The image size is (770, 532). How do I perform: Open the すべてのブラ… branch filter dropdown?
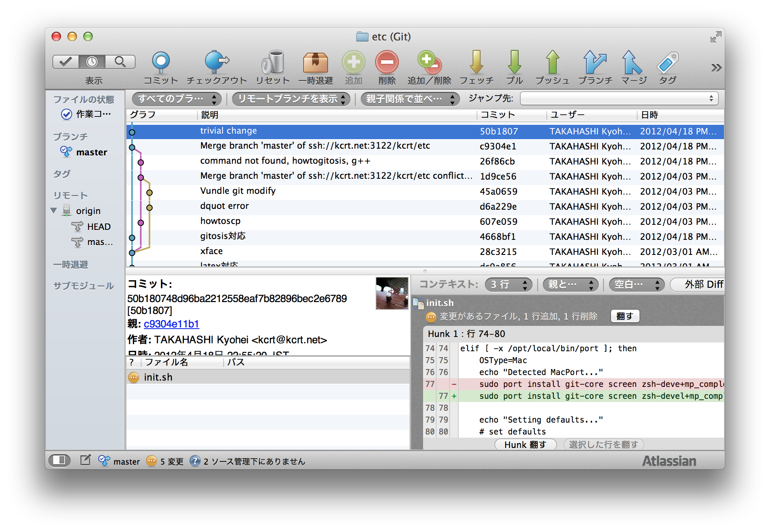tap(177, 99)
